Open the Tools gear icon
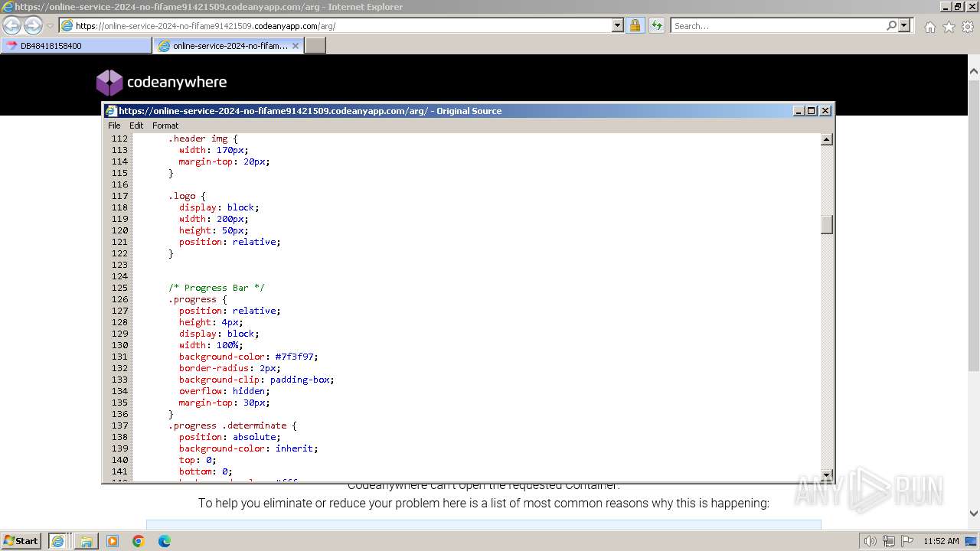 pyautogui.click(x=968, y=27)
